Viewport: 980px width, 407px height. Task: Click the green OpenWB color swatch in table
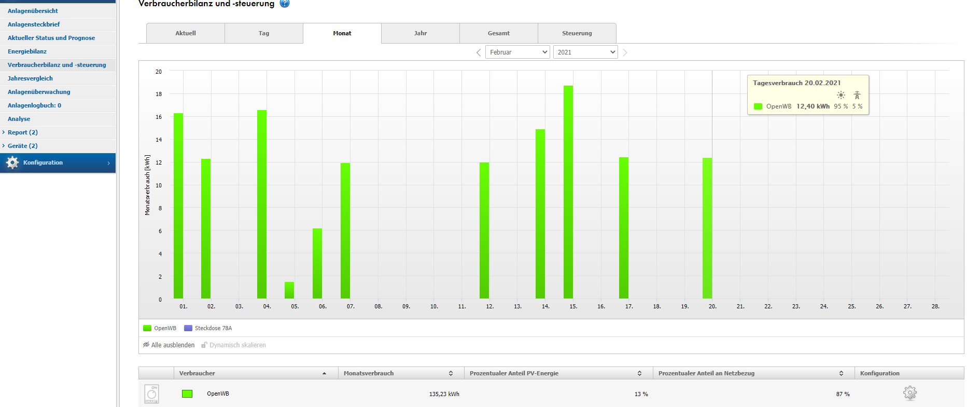187,394
